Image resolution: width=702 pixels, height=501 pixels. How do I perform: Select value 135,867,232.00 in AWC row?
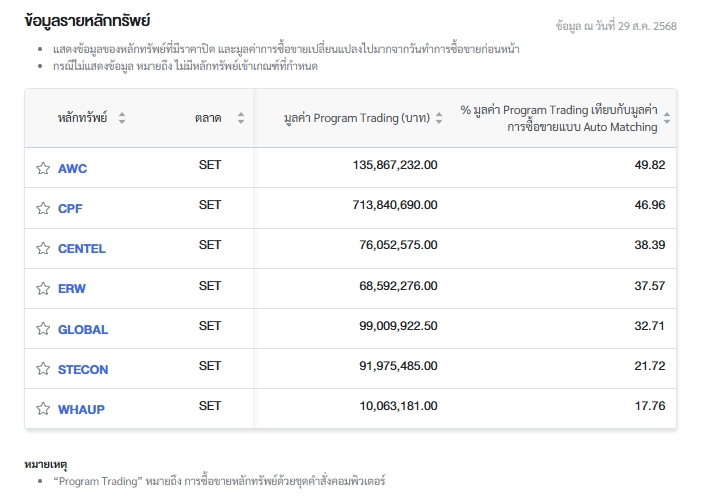[x=395, y=165]
